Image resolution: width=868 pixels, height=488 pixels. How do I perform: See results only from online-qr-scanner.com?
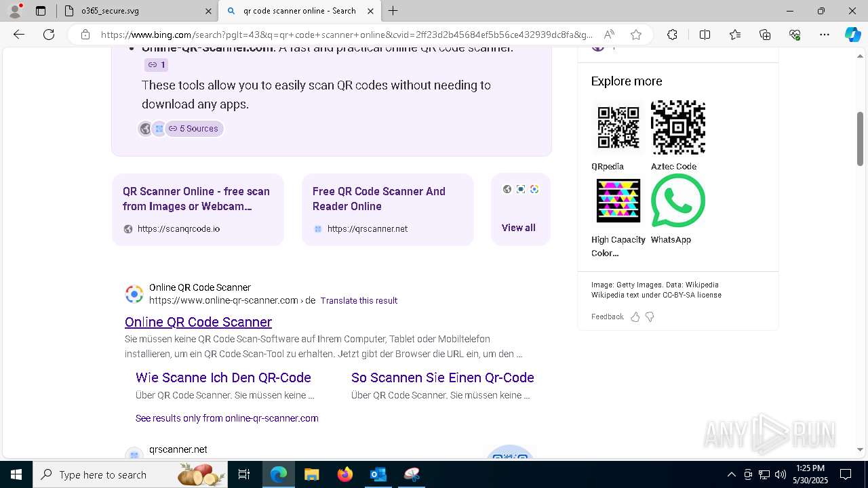click(227, 418)
